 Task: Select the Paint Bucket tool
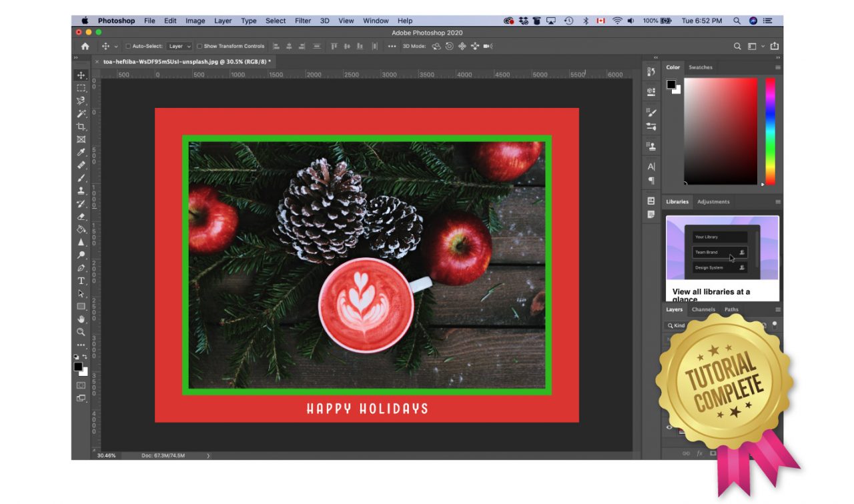(81, 229)
